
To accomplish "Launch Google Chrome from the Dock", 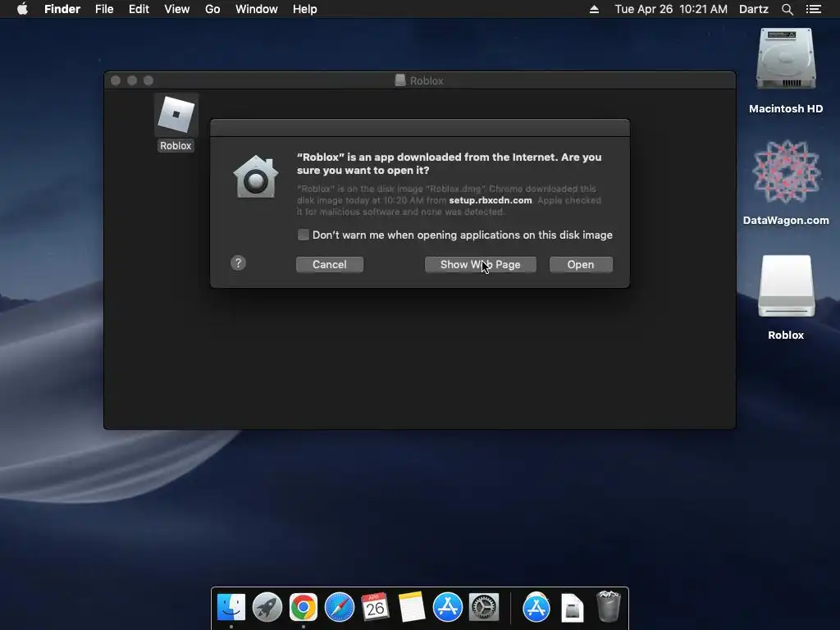I will tap(304, 607).
